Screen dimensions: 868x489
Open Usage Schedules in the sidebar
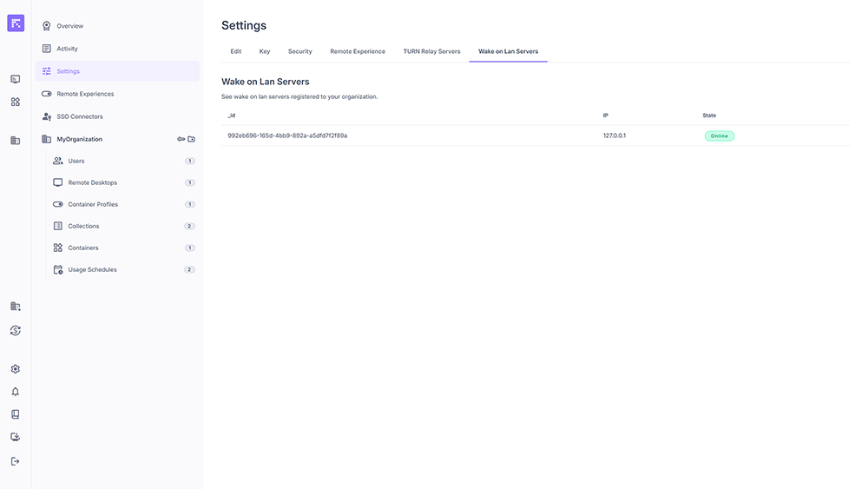pyautogui.click(x=92, y=269)
